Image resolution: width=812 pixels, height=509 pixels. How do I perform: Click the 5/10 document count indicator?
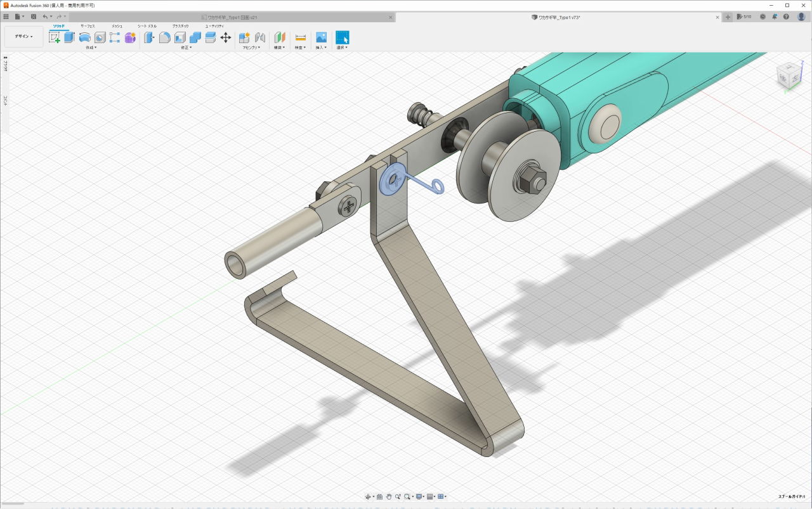743,17
